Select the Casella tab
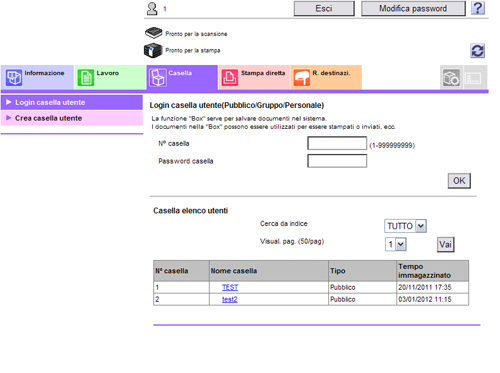500x373 pixels. pos(182,77)
